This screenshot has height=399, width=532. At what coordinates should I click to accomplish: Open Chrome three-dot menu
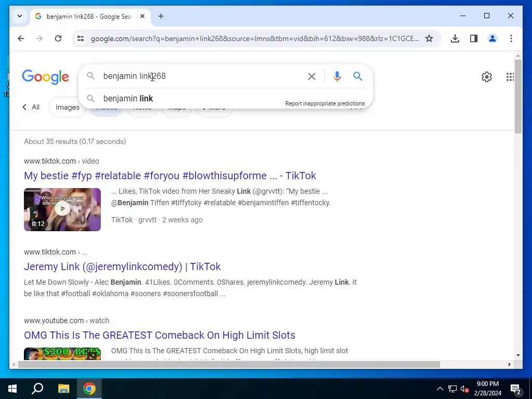click(x=511, y=38)
